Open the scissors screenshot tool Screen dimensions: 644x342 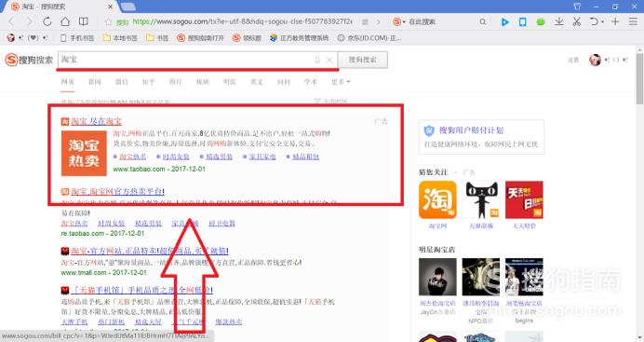[577, 21]
